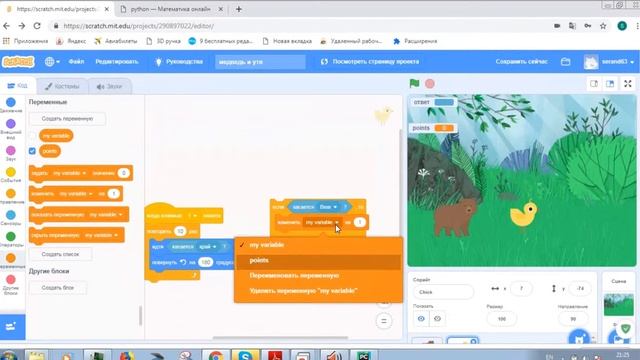The height and width of the screenshot is (360, 640).
Task: Open the Events blocks category
Action: tap(11, 175)
